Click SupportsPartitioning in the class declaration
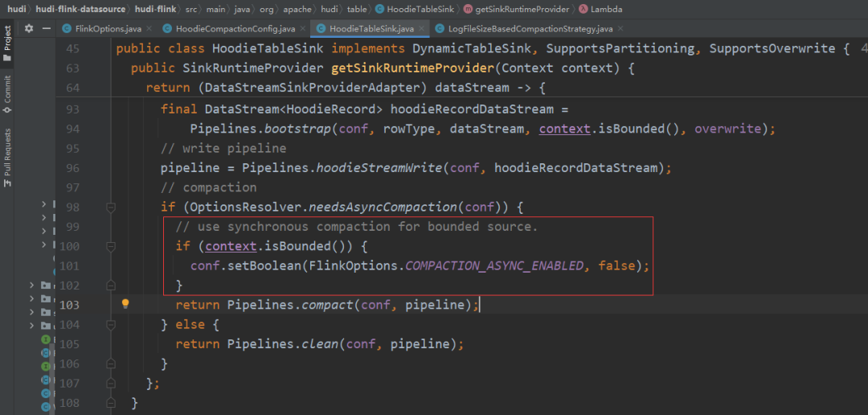Screen dimensions: 868x415 pos(620,49)
